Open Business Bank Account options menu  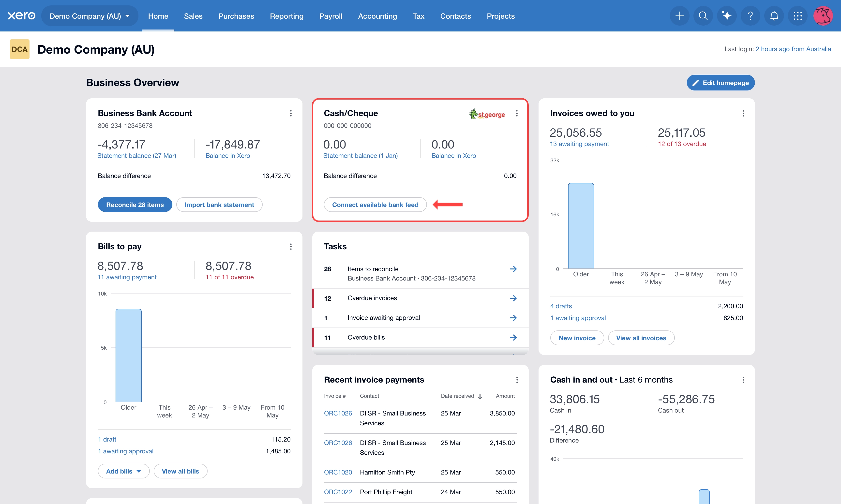click(x=291, y=113)
